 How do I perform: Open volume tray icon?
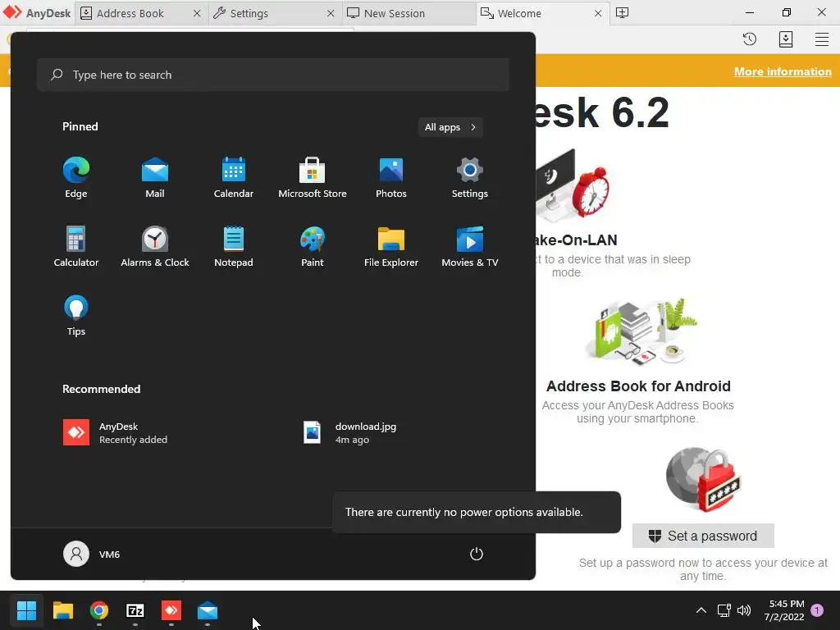click(743, 610)
